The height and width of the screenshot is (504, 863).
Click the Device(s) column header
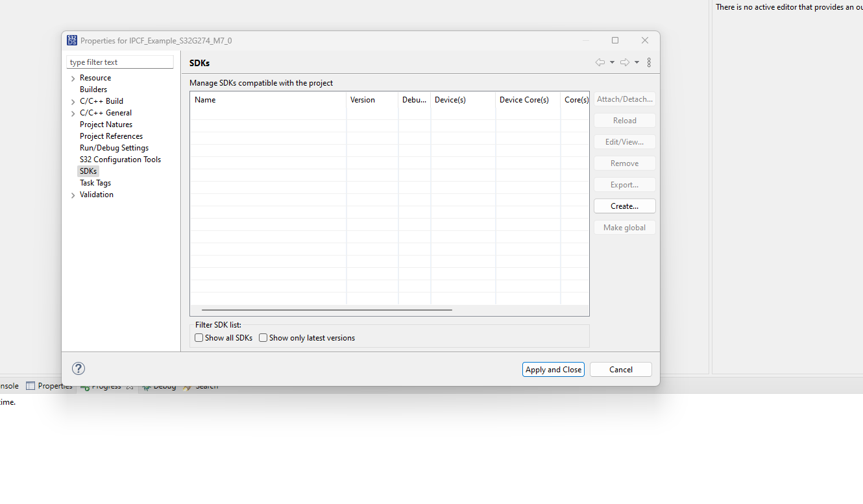463,100
